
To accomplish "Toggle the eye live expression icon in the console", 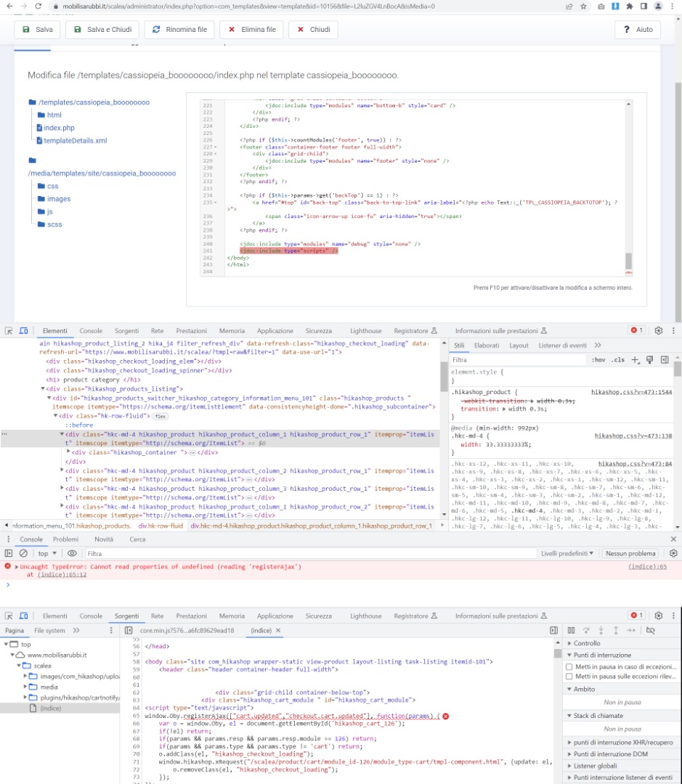I will click(72, 553).
